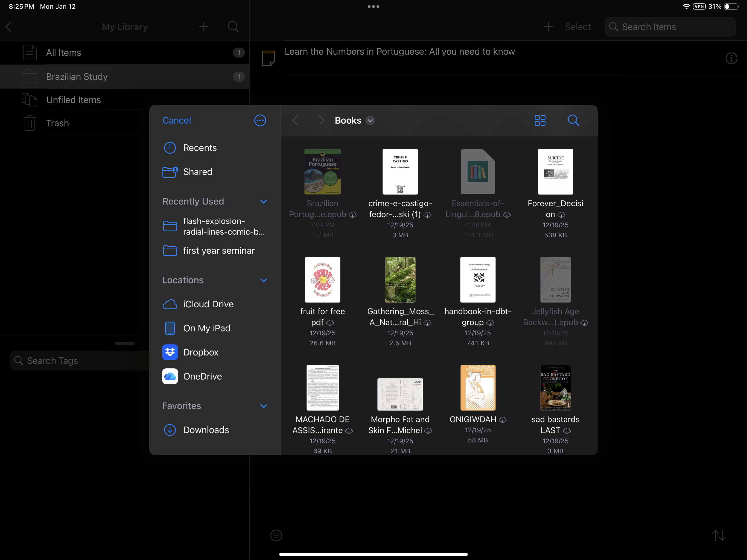Screen dimensions: 747x560
Task: Open Dropbox location
Action: (x=201, y=352)
